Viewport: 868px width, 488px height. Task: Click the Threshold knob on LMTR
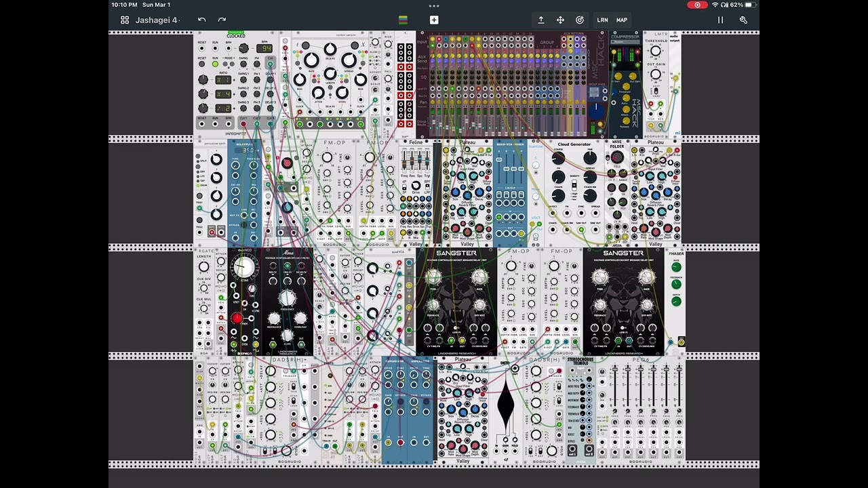click(x=656, y=52)
